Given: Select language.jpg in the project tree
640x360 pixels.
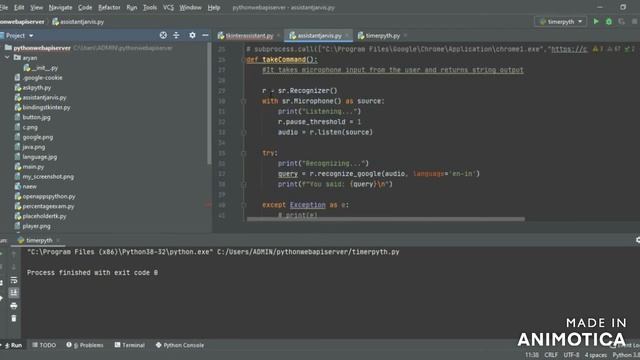Looking at the screenshot, I should point(40,157).
